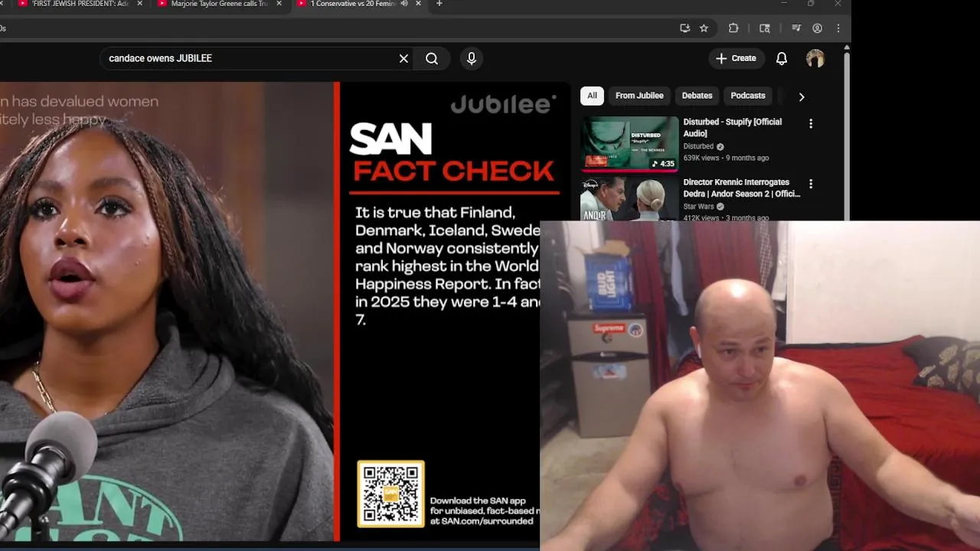Open the Chrome profile icon
The image size is (980, 551).
tap(817, 28)
